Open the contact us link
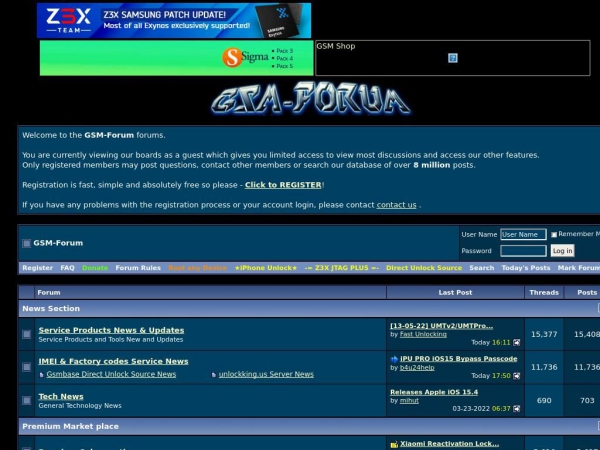Image resolution: width=600 pixels, height=450 pixels. click(x=396, y=205)
